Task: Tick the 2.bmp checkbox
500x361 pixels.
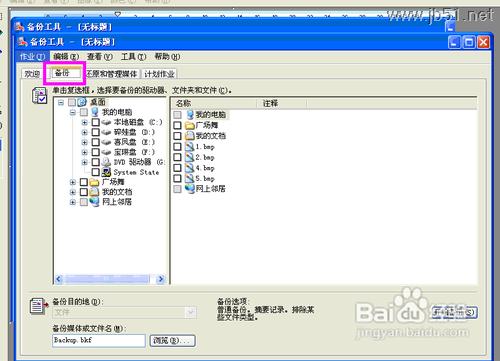Action: [178, 157]
